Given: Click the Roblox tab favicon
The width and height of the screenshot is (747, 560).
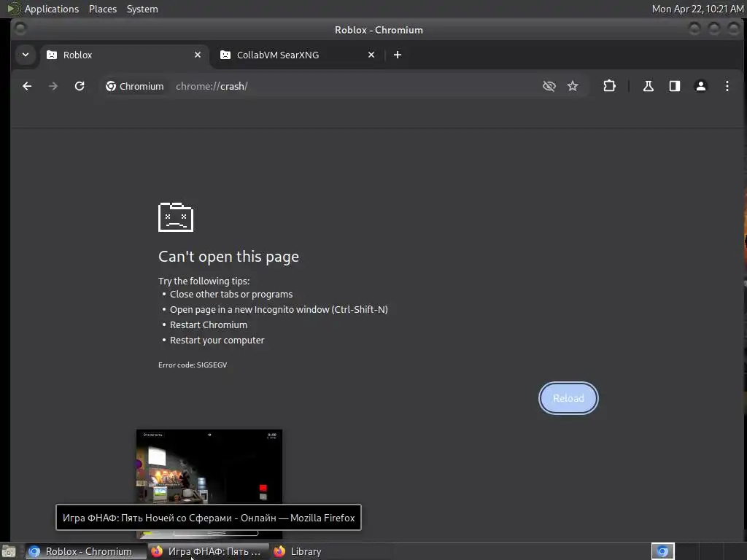Looking at the screenshot, I should 52,55.
